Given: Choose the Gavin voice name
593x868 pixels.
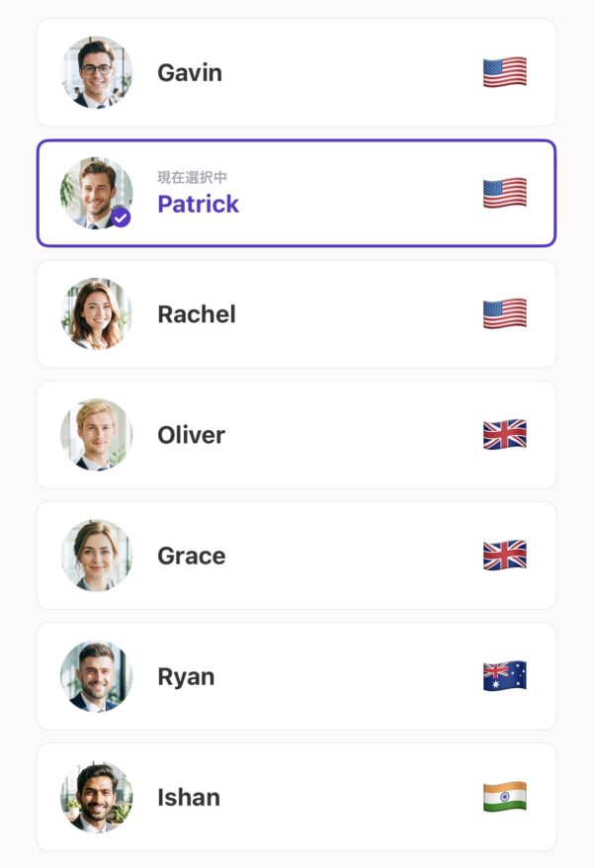Looking at the screenshot, I should (x=190, y=73).
